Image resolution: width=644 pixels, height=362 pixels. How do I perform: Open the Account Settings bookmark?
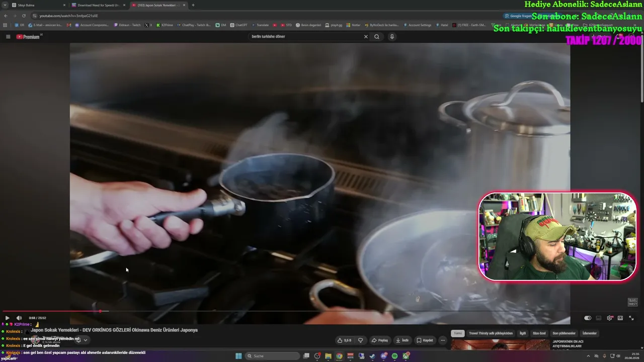pyautogui.click(x=417, y=25)
